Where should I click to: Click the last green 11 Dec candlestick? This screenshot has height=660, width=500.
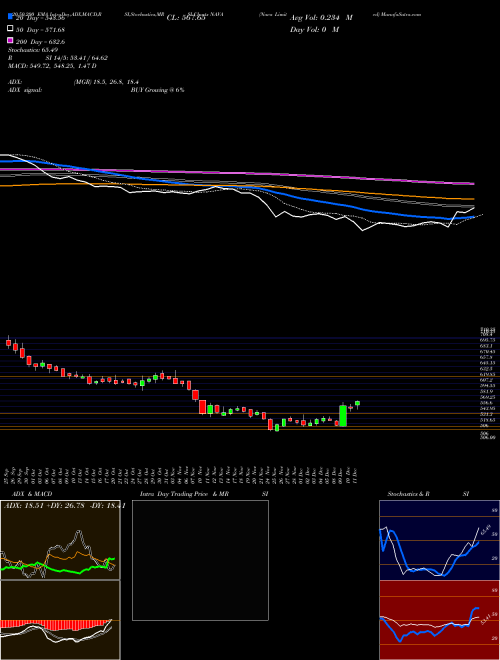click(357, 404)
